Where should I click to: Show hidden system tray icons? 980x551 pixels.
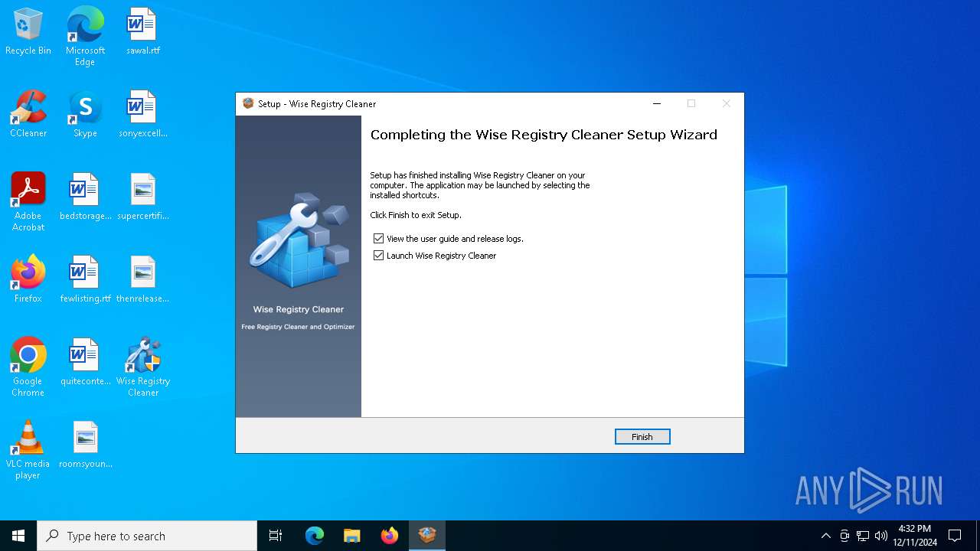point(825,536)
